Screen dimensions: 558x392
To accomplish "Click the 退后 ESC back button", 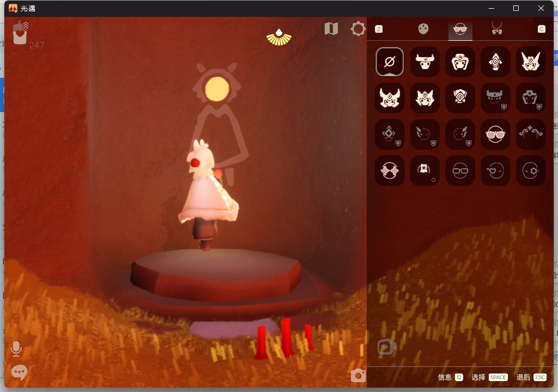I will (x=531, y=377).
